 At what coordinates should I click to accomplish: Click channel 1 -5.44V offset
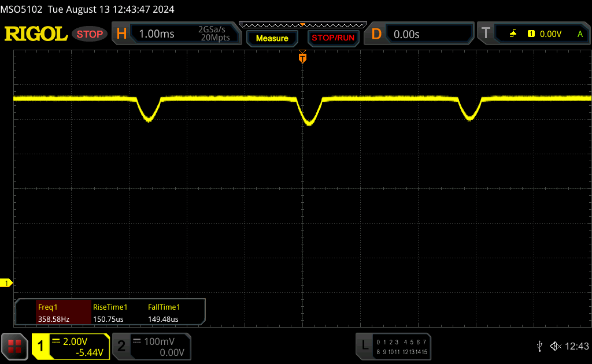[x=90, y=352]
